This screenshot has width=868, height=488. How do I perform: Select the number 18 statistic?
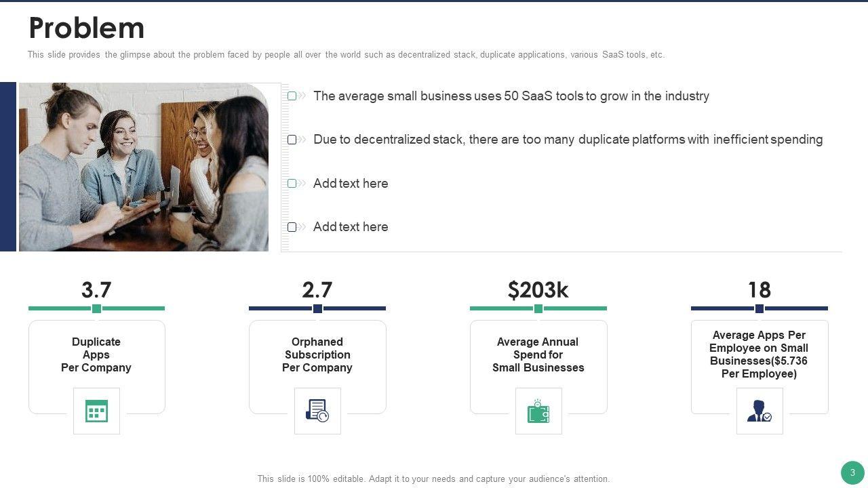click(759, 290)
